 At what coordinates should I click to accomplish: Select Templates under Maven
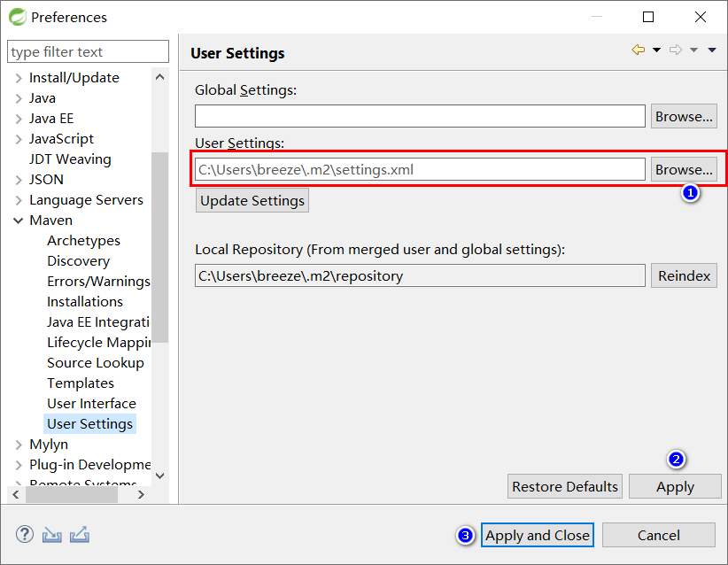[x=81, y=383]
